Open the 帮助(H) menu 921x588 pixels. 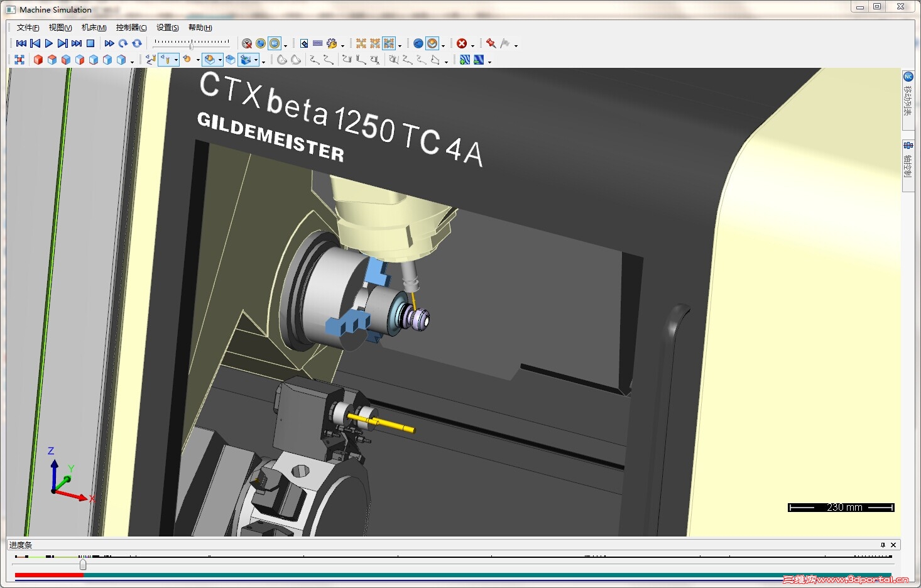(x=200, y=28)
